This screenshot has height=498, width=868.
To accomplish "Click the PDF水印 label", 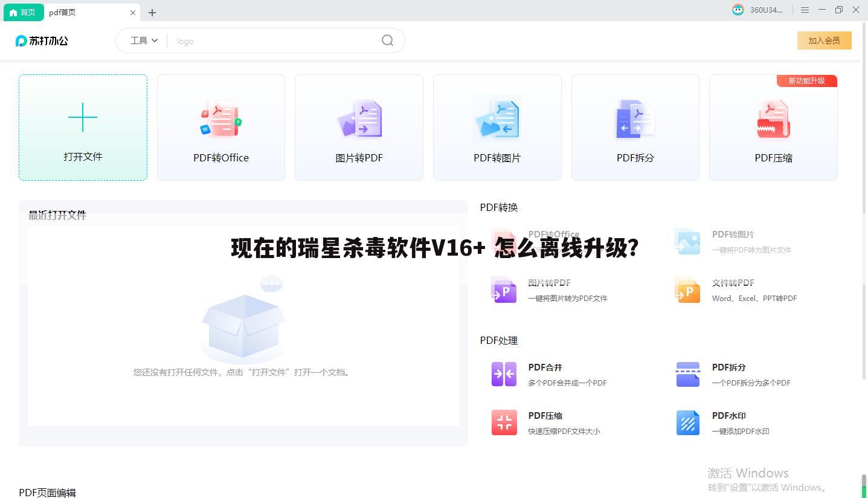I will tap(728, 415).
